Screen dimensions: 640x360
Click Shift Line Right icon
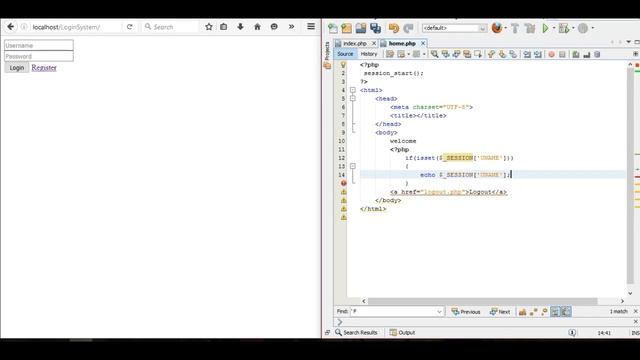click(538, 54)
